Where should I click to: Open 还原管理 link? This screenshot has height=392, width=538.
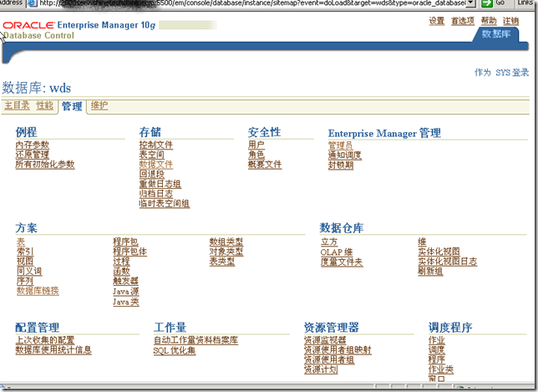point(33,155)
